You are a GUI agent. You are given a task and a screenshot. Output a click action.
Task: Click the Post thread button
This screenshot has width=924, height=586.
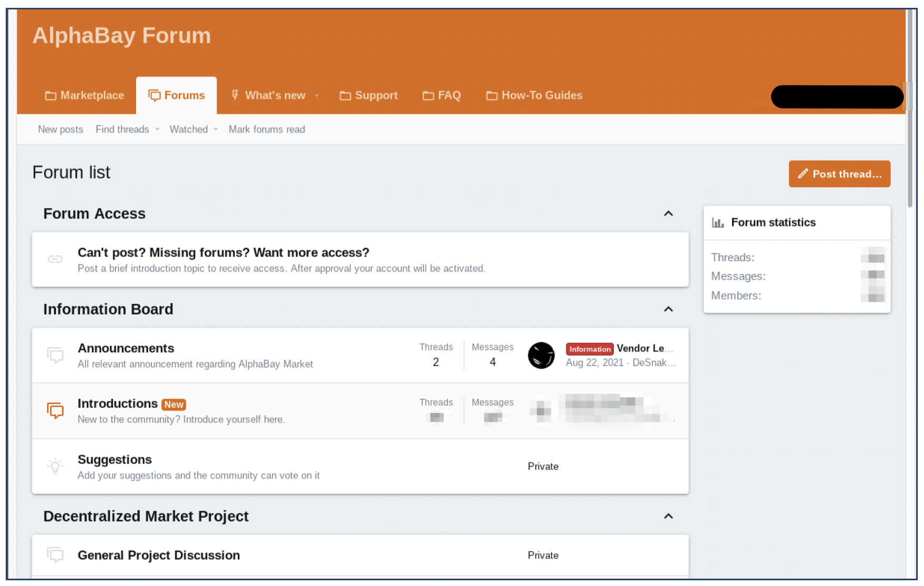tap(840, 174)
